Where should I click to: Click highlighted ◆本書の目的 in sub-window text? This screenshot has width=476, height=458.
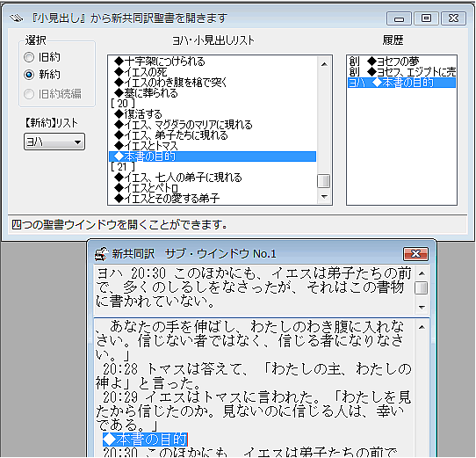[x=146, y=440]
